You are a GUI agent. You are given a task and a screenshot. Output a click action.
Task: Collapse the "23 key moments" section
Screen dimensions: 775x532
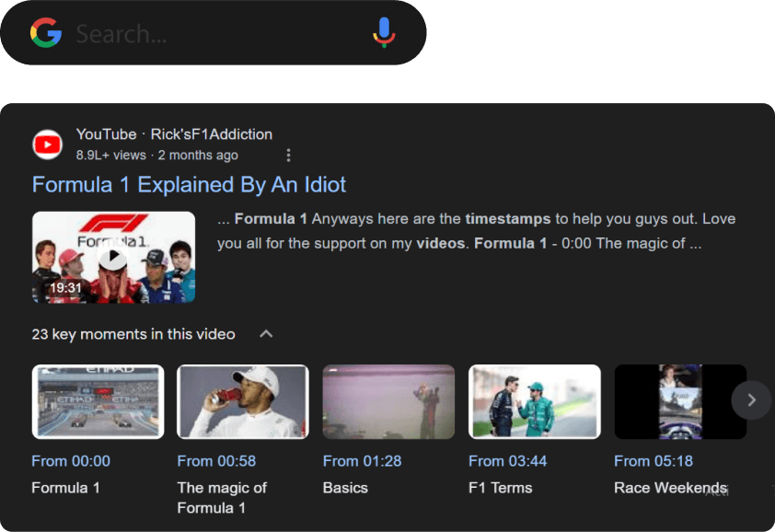coord(266,334)
